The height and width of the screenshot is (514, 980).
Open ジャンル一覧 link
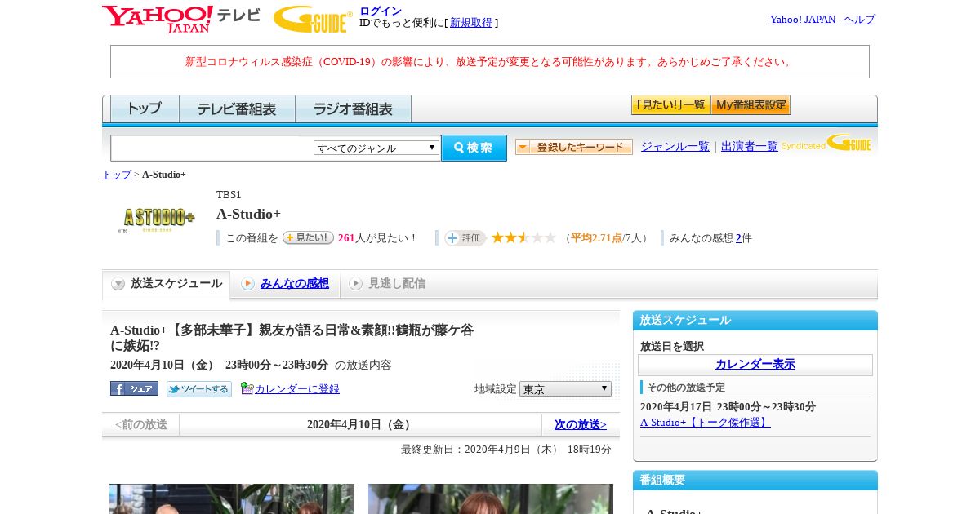click(x=675, y=147)
